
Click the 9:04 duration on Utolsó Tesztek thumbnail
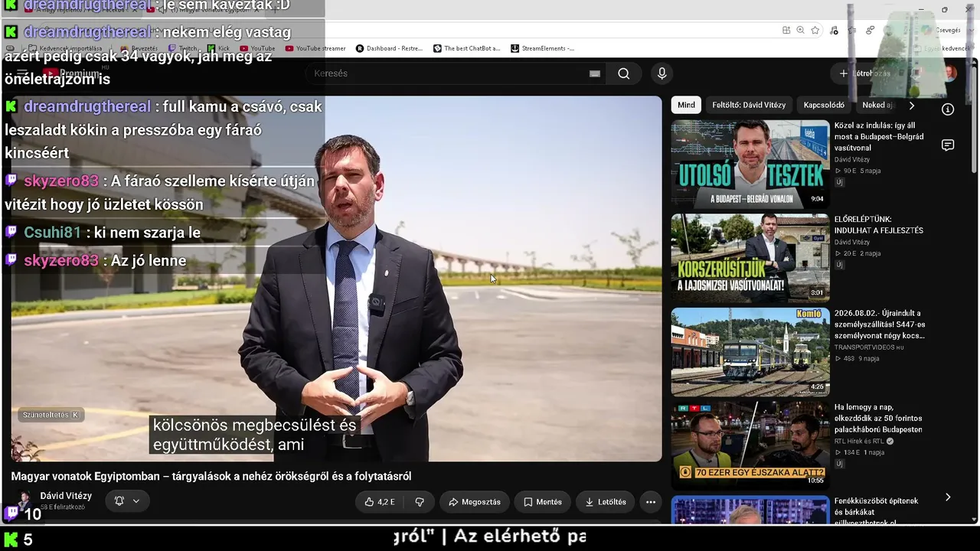coord(817,199)
